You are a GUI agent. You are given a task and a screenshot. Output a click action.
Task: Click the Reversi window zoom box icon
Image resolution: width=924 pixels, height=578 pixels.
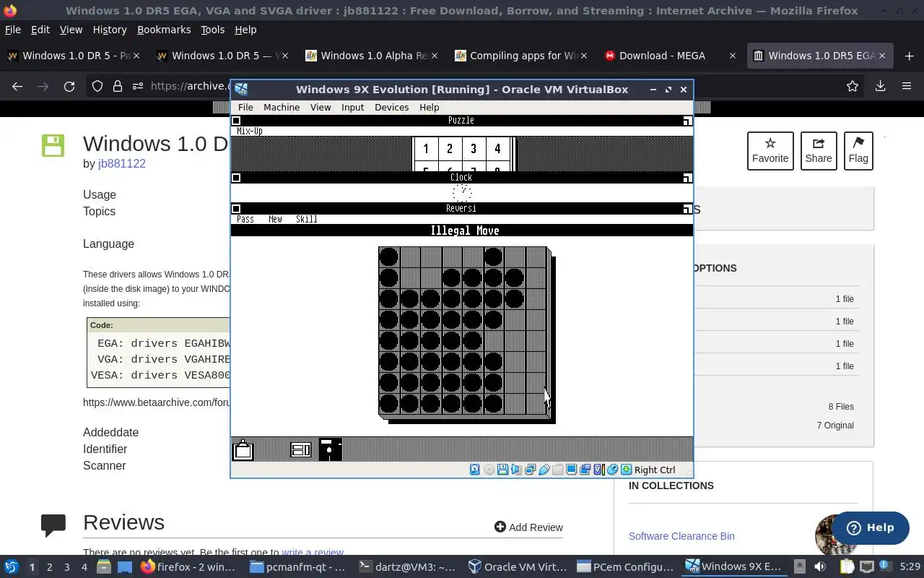click(x=687, y=209)
